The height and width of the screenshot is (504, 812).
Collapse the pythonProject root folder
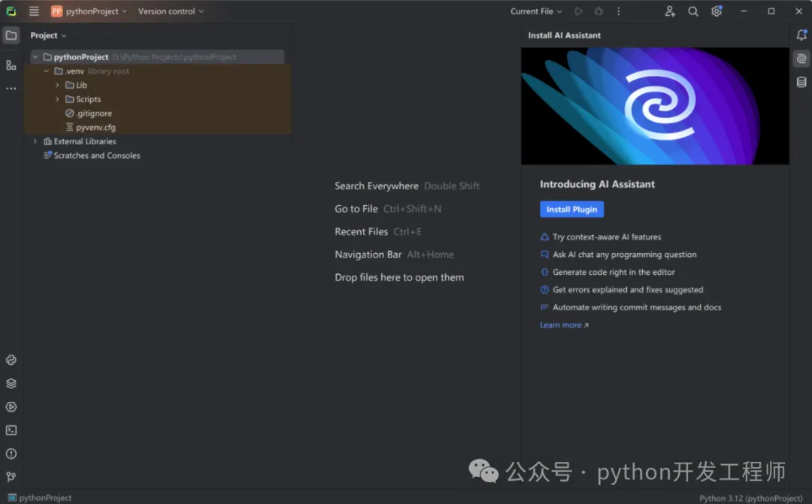pos(35,57)
